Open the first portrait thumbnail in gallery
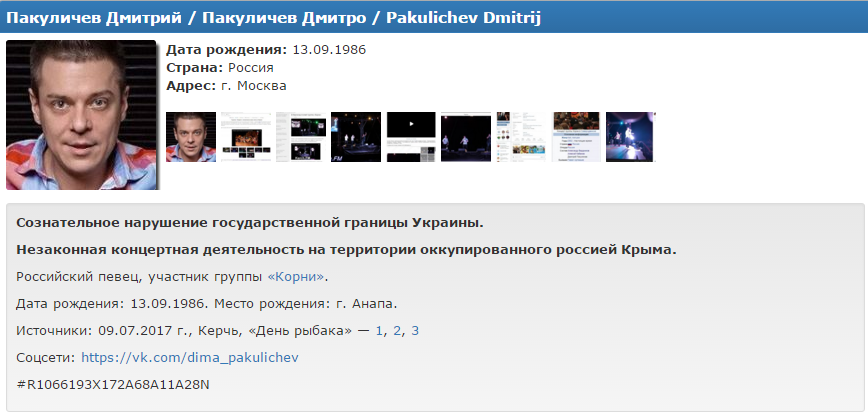 190,137
